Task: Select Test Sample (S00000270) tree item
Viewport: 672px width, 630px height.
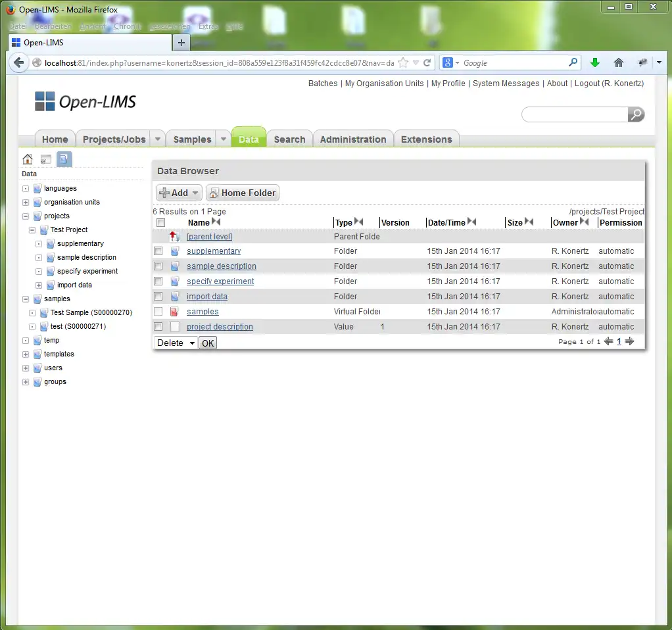Action: pyautogui.click(x=91, y=313)
